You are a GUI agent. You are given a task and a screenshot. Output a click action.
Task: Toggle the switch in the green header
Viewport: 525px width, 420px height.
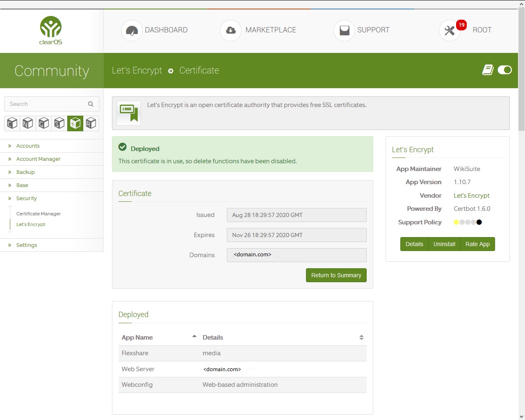pos(504,70)
